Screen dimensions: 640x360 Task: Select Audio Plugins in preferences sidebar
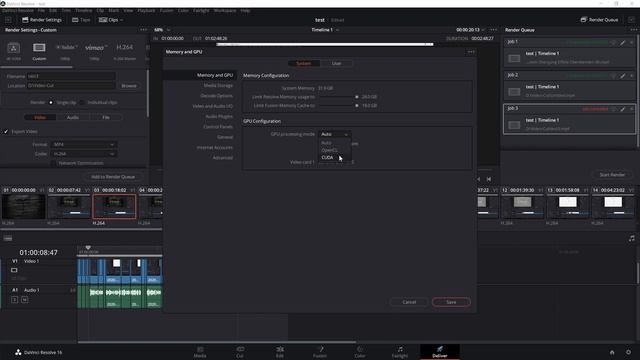pyautogui.click(x=219, y=116)
